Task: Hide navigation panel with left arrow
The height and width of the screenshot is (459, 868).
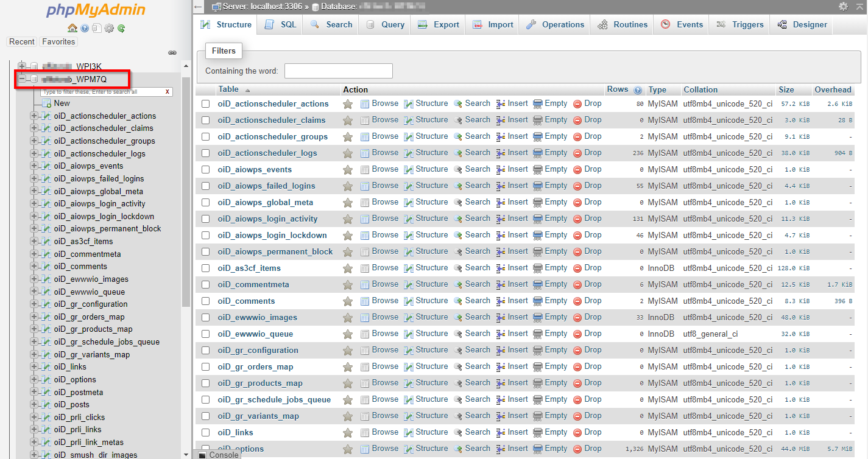Action: (x=198, y=7)
